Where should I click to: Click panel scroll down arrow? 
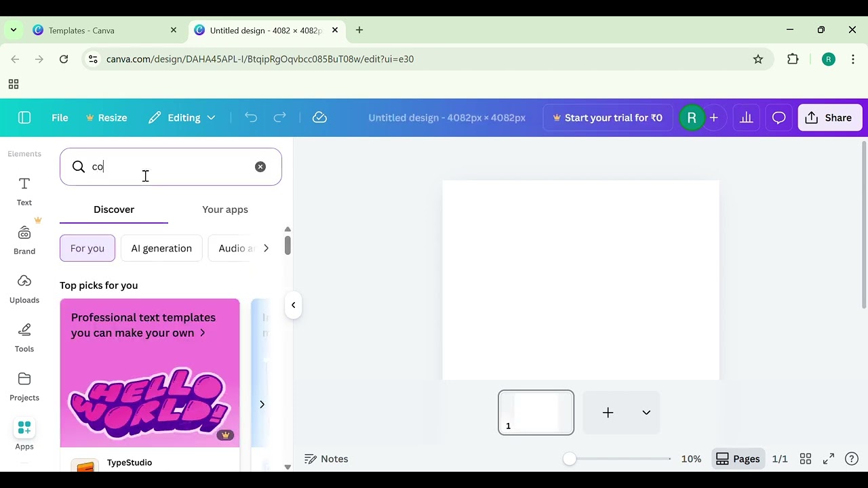288,467
